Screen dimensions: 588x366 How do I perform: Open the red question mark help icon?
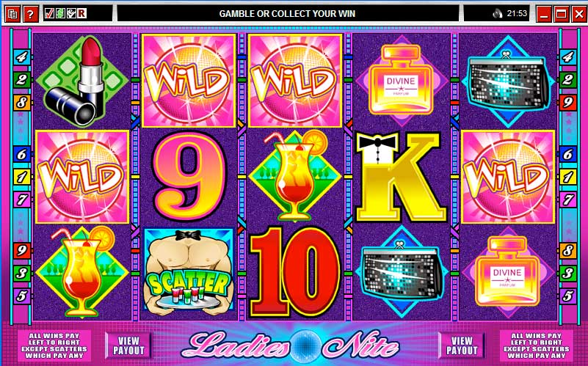(x=30, y=14)
